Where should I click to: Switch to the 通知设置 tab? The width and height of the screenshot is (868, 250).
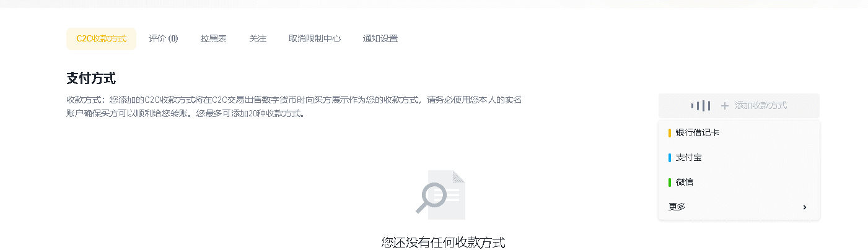pos(380,38)
